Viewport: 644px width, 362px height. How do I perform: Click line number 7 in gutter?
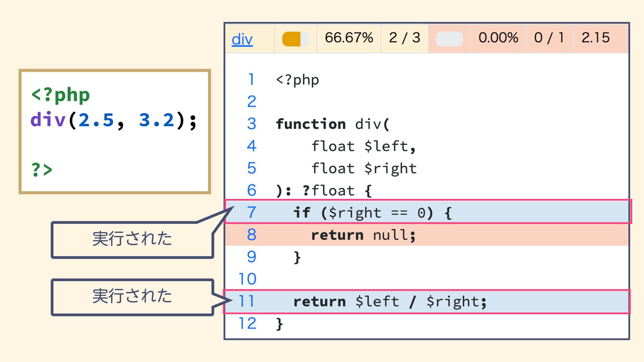click(x=252, y=213)
